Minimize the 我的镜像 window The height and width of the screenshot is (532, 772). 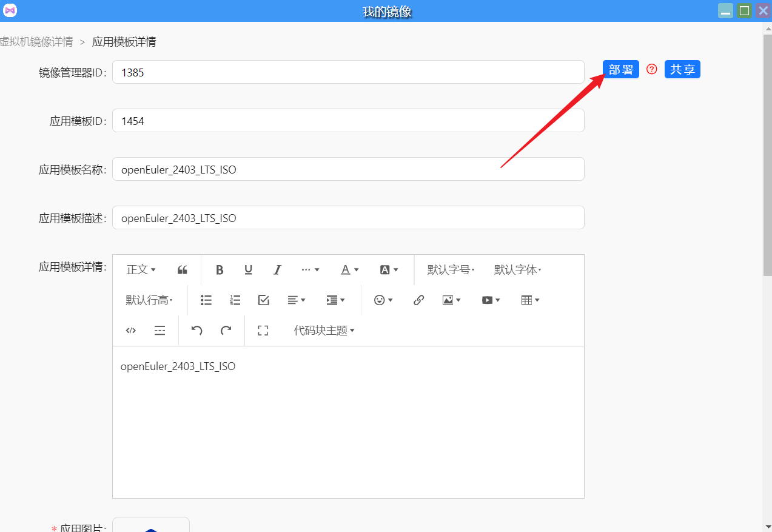[725, 10]
